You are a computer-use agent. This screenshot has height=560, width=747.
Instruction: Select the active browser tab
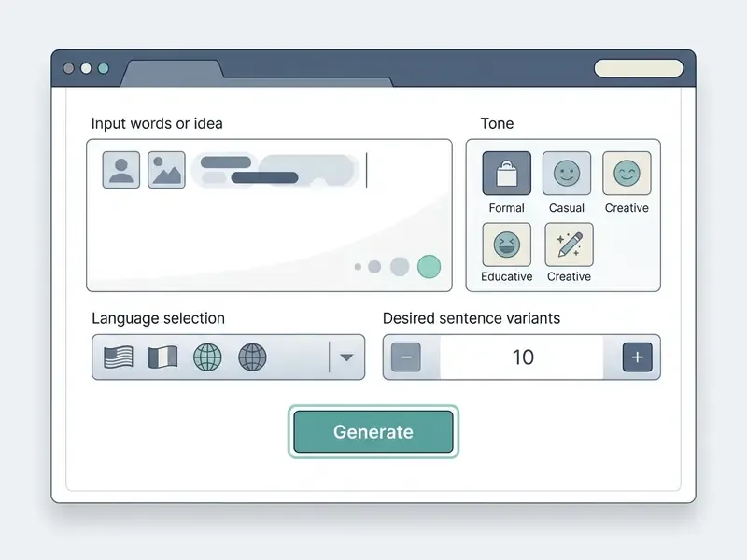(x=172, y=74)
